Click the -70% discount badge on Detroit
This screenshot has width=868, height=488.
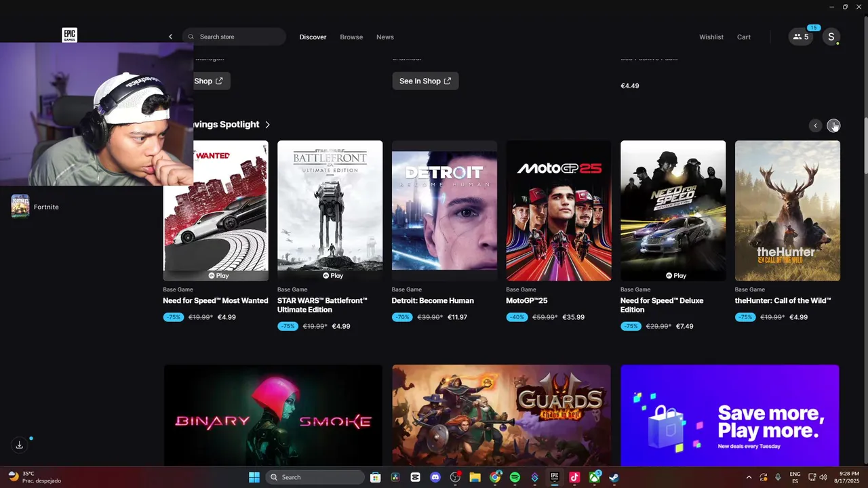coord(402,317)
